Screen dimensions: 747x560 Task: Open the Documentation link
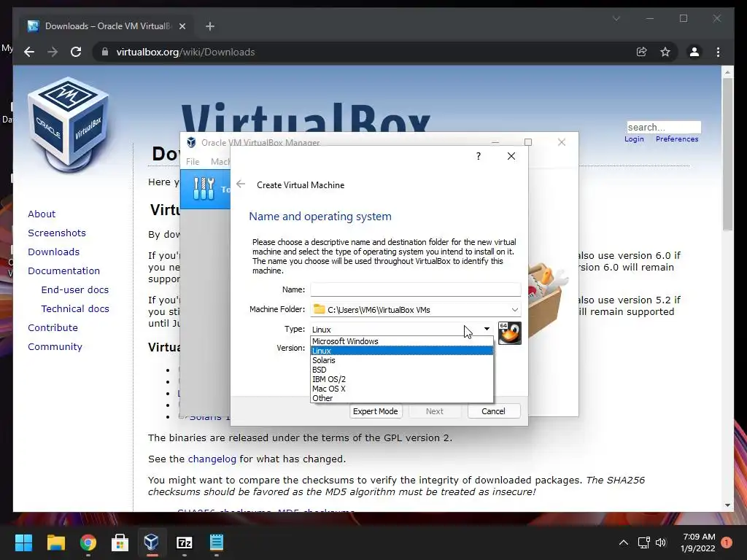coord(64,271)
